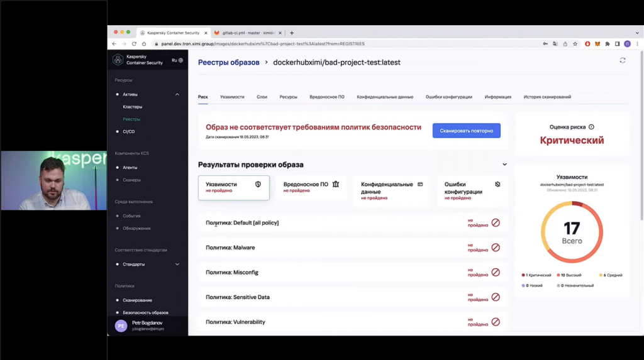Image resolution: width=644 pixels, height=360 pixels.
Task: Expand the Стандарты sidebar section
Action: 177,265
